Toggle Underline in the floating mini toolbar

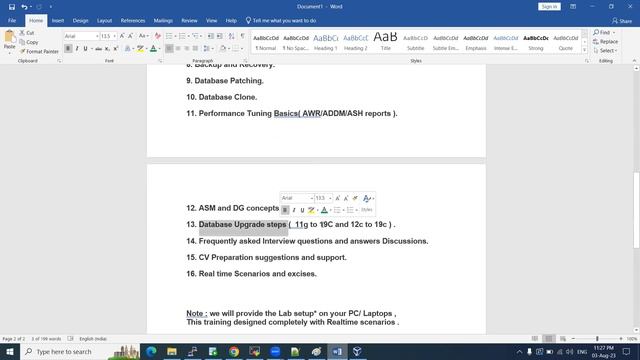302,210
